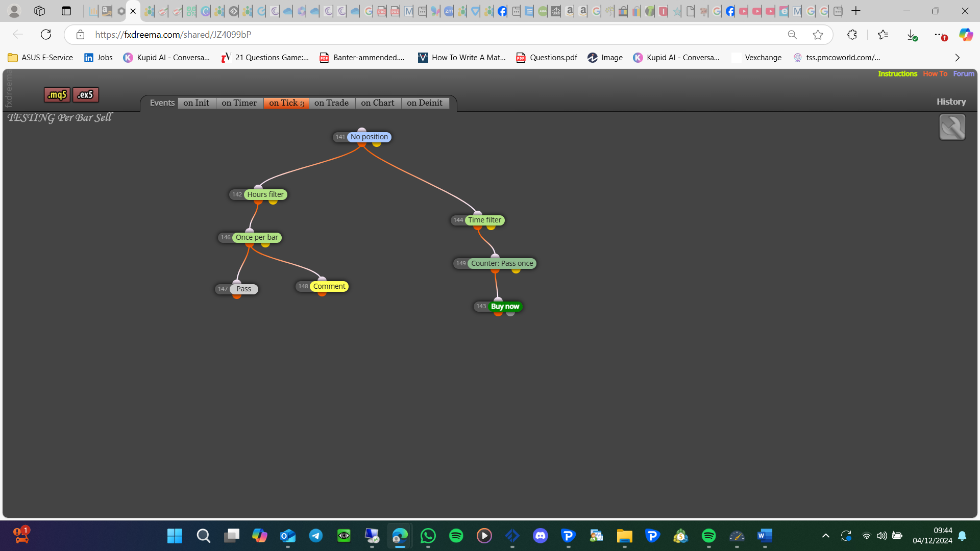Export the project as .ex5 file
The height and width of the screenshot is (551, 980).
click(x=86, y=95)
